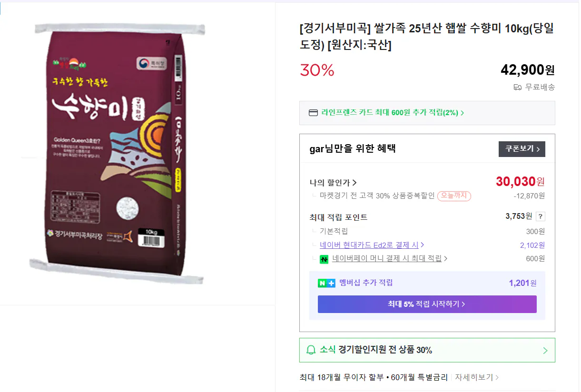Click the 오늘까지 deadline badge
581x392 pixels.
pos(454,196)
